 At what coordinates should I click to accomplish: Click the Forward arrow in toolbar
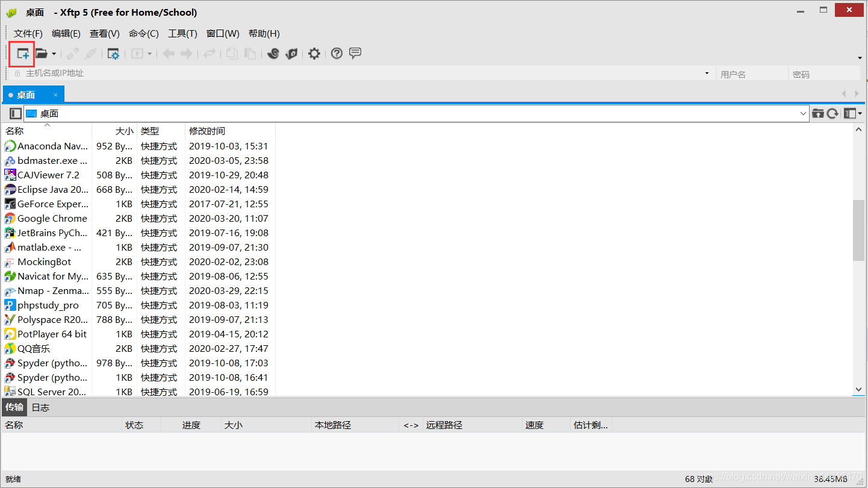[x=187, y=54]
